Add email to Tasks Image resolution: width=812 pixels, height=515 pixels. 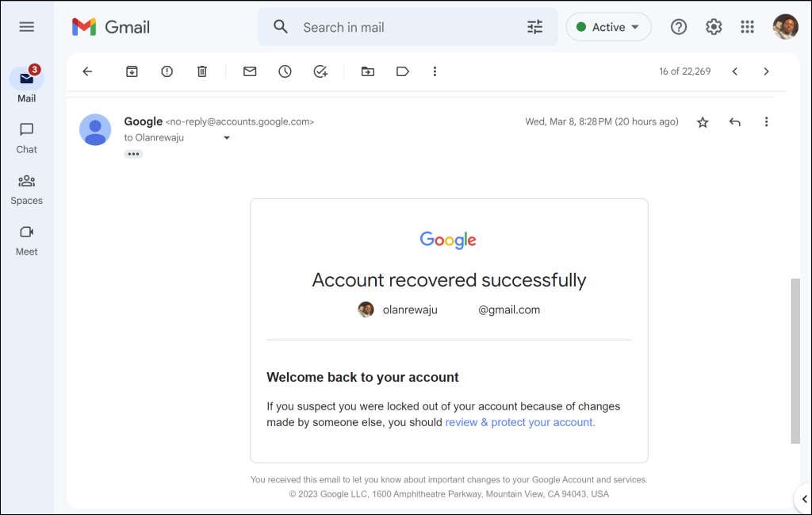click(320, 71)
